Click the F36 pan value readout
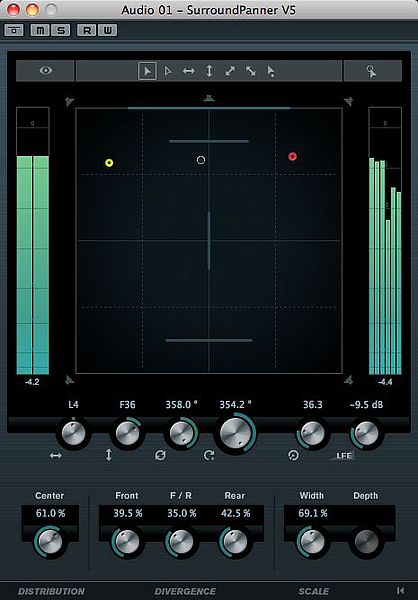This screenshot has height=600, width=418. point(127,405)
